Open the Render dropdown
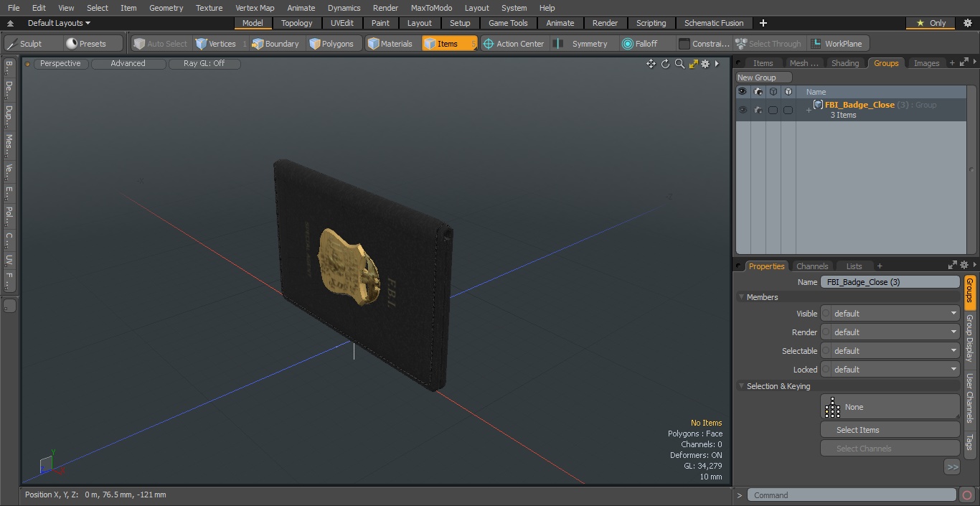Screen dimensions: 980x506 tap(895, 332)
